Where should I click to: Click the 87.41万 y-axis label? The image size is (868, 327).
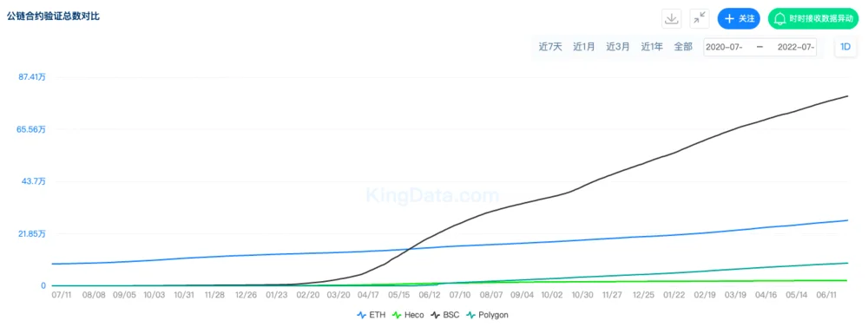32,77
